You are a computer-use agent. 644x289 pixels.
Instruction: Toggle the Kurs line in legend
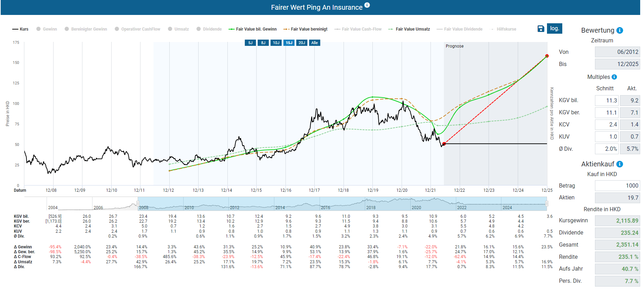(x=21, y=29)
